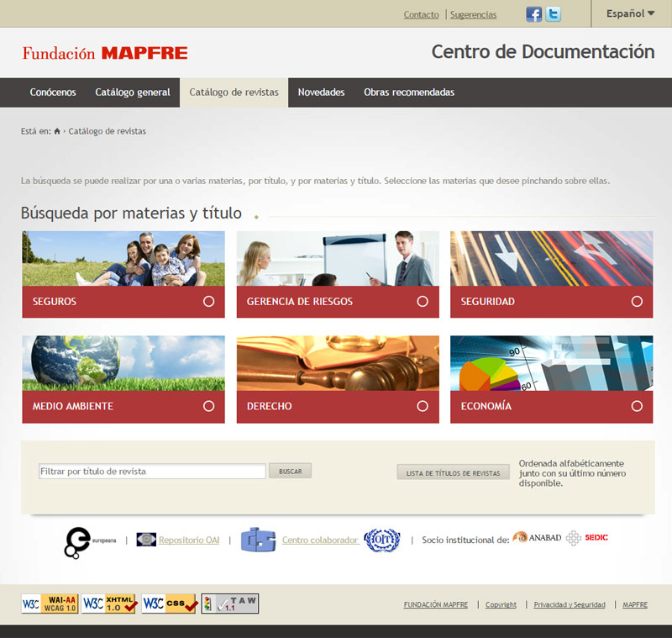
Task: Select the Seguros subject radio circle
Action: pos(208,302)
